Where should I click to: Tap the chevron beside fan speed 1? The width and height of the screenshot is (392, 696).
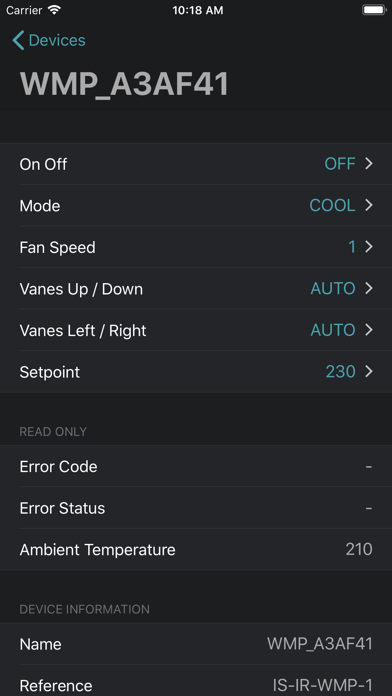(369, 247)
